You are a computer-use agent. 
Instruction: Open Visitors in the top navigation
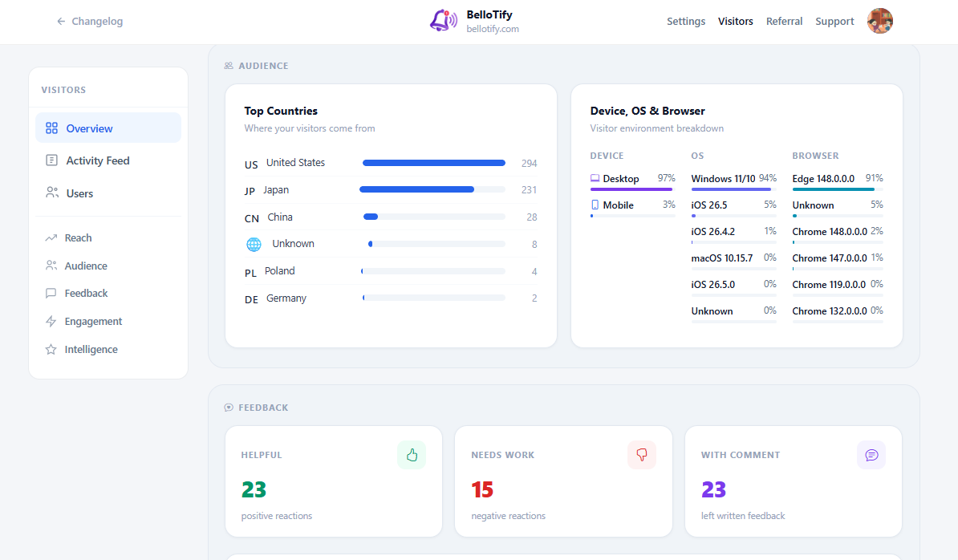tap(735, 22)
